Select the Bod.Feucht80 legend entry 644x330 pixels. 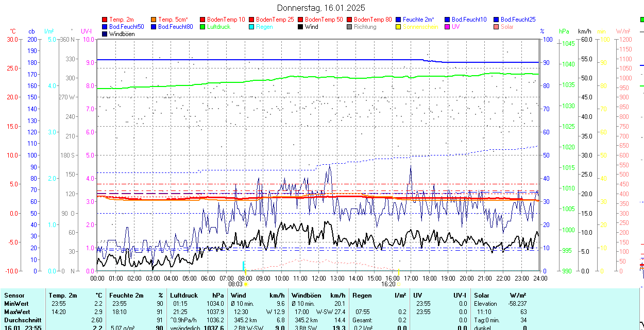[x=175, y=27]
